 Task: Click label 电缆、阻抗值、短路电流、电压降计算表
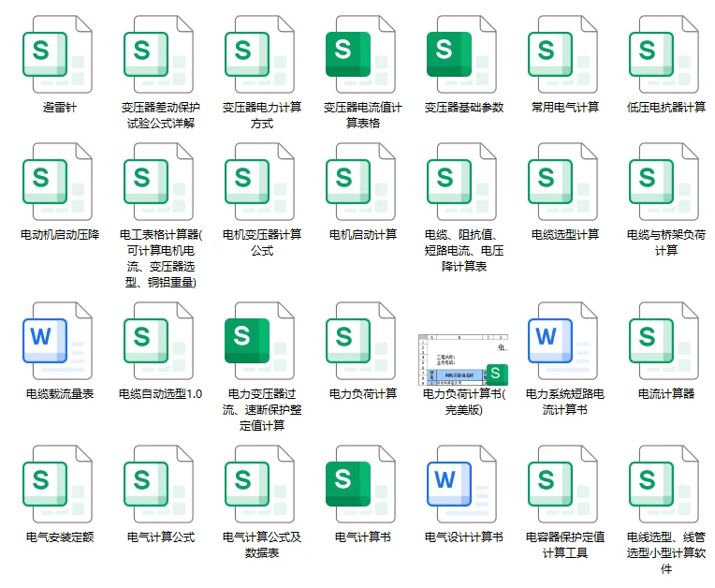[464, 251]
